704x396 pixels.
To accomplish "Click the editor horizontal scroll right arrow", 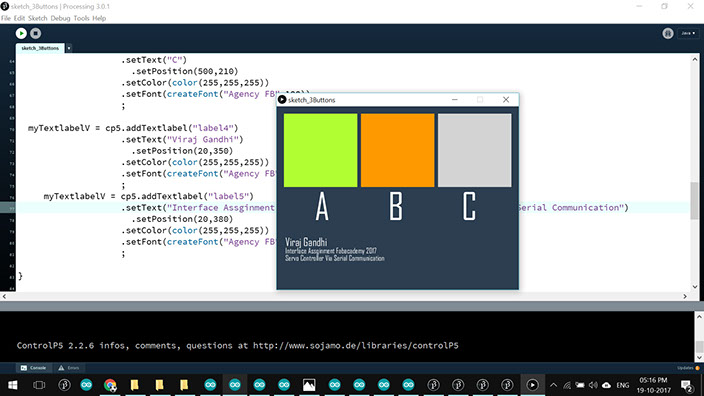I will point(685,296).
